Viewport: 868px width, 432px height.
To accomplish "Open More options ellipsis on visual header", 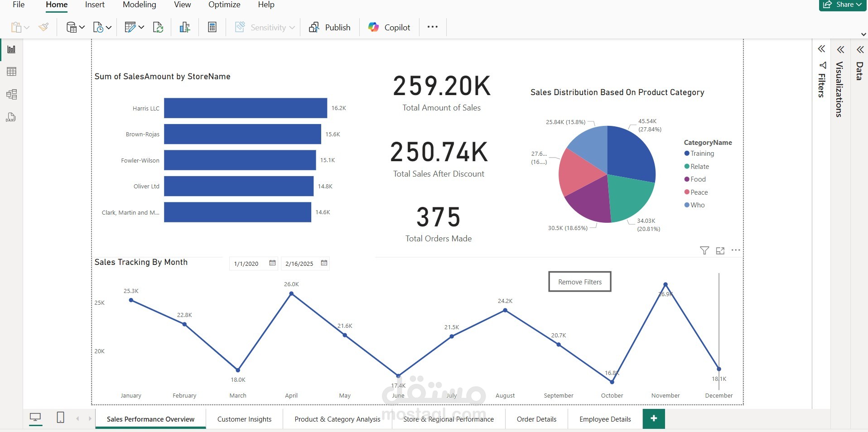I will [x=736, y=250].
